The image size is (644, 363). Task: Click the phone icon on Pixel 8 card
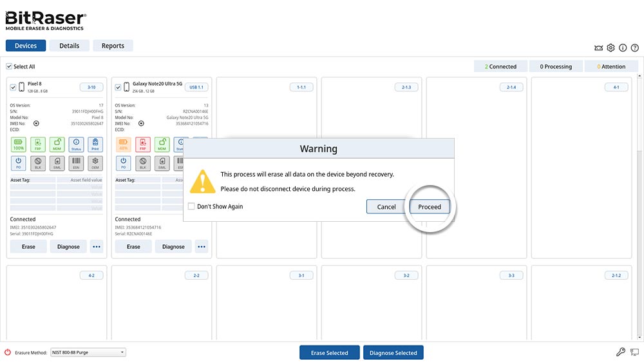[21, 87]
